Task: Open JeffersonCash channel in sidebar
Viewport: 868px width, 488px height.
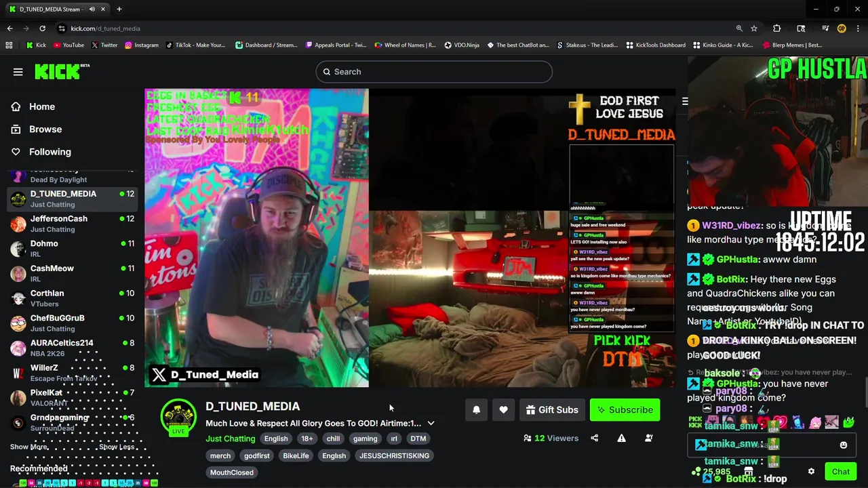Action: 73,224
